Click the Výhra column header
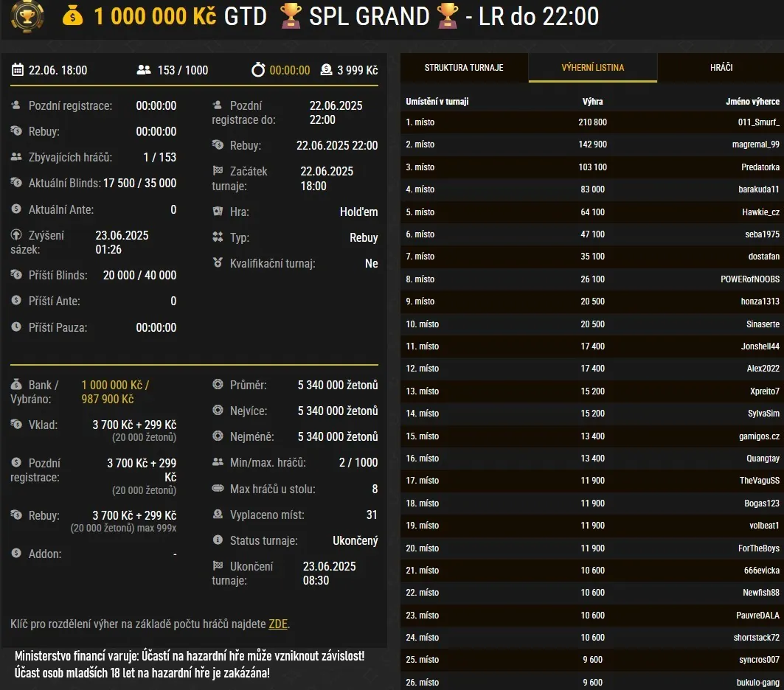 click(592, 102)
